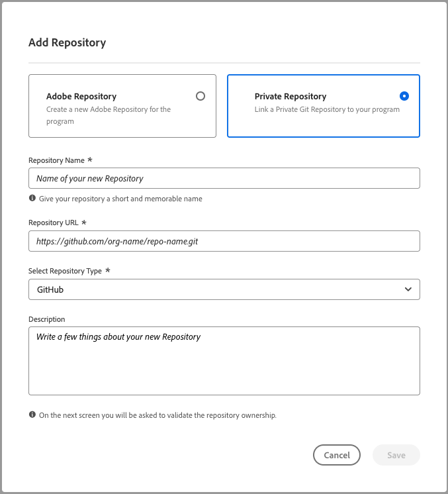Click the info icon beside ownership validation note

click(x=32, y=415)
